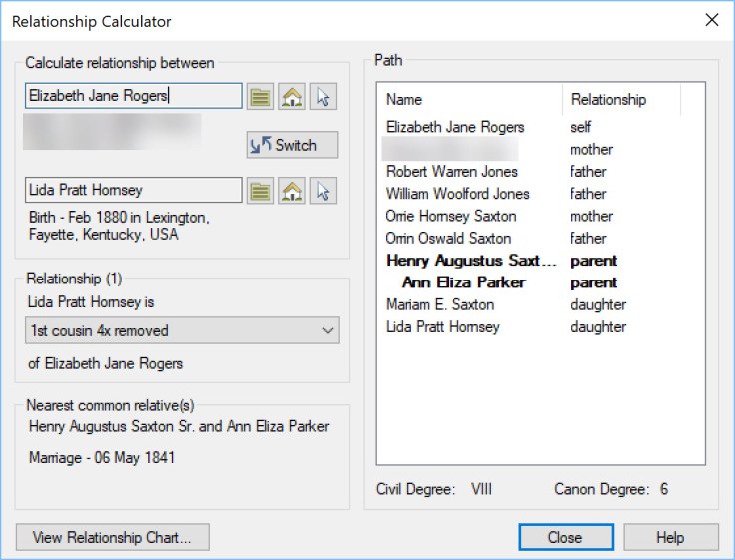
Task: Select Lida Pratt Hornsey row in Path list
Action: 541,327
